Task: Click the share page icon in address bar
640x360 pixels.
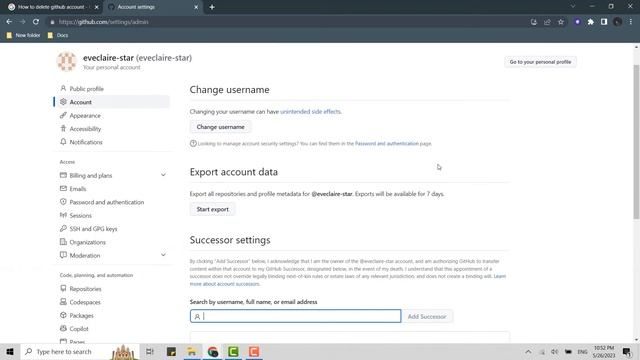Action: coord(547,22)
